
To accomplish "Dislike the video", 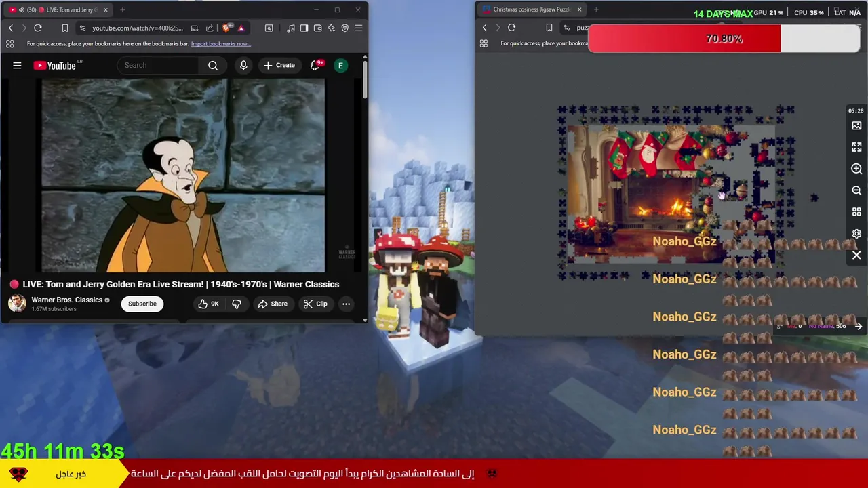I will [x=237, y=304].
